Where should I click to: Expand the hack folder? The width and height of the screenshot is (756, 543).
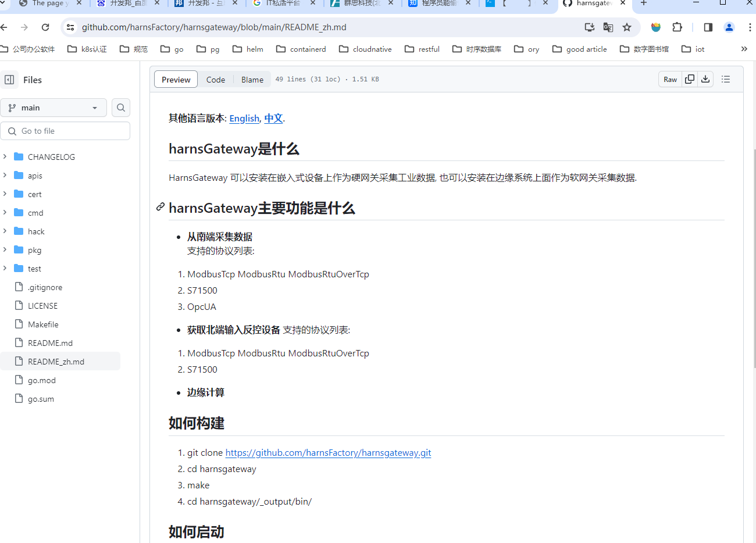click(5, 231)
